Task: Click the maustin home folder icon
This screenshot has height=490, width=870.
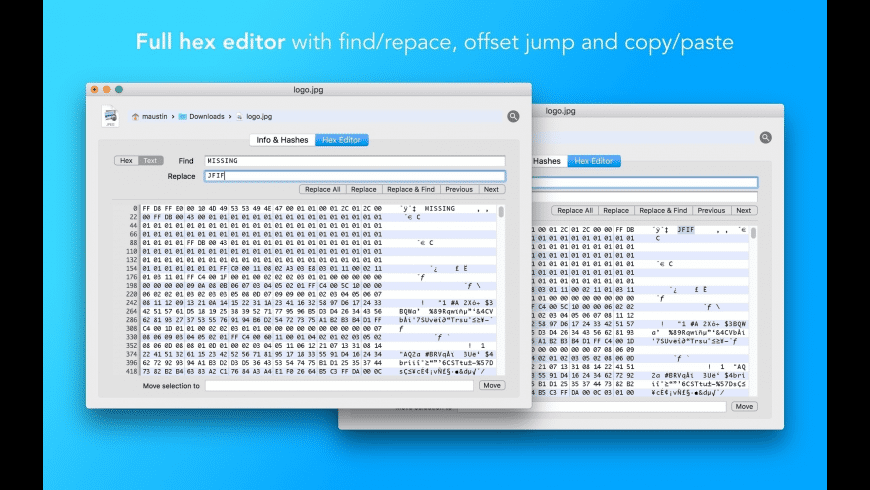Action: (x=135, y=117)
